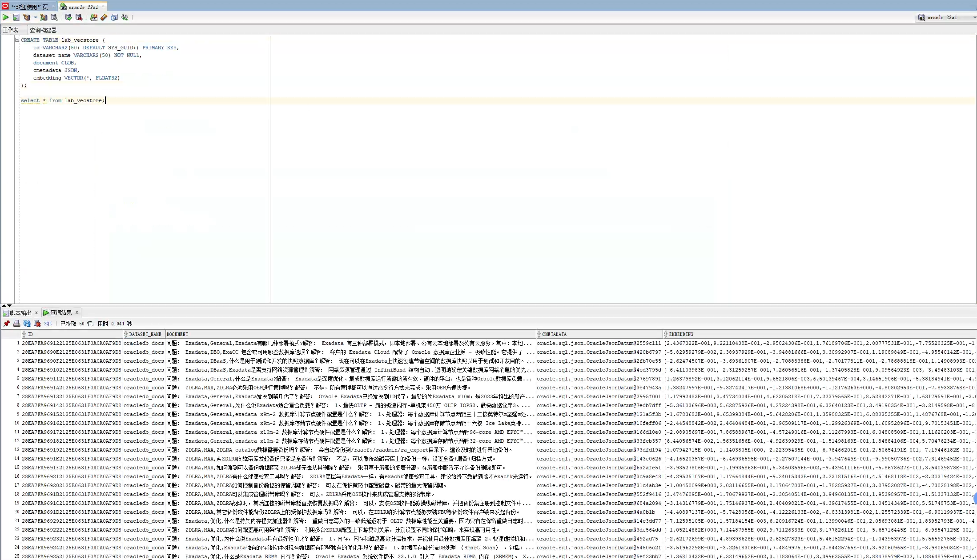Refresh the query results
Screen dimensions: 977x560
pyautogui.click(x=27, y=324)
